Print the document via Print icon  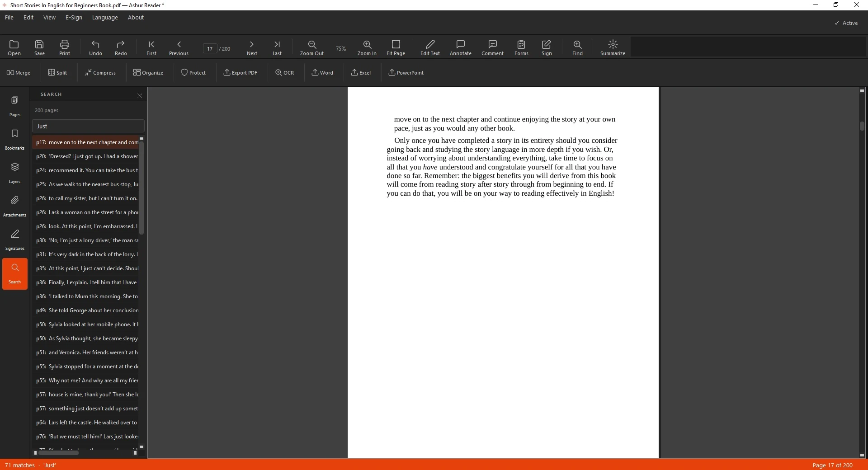click(65, 47)
